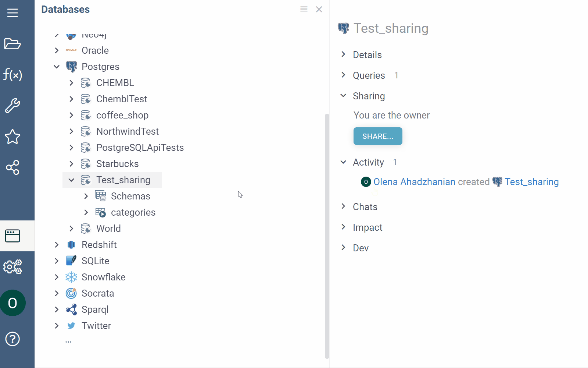Screen dimensions: 588x368
Task: Click the Postgres elephant icon beside Test_sharing title
Action: 343,28
